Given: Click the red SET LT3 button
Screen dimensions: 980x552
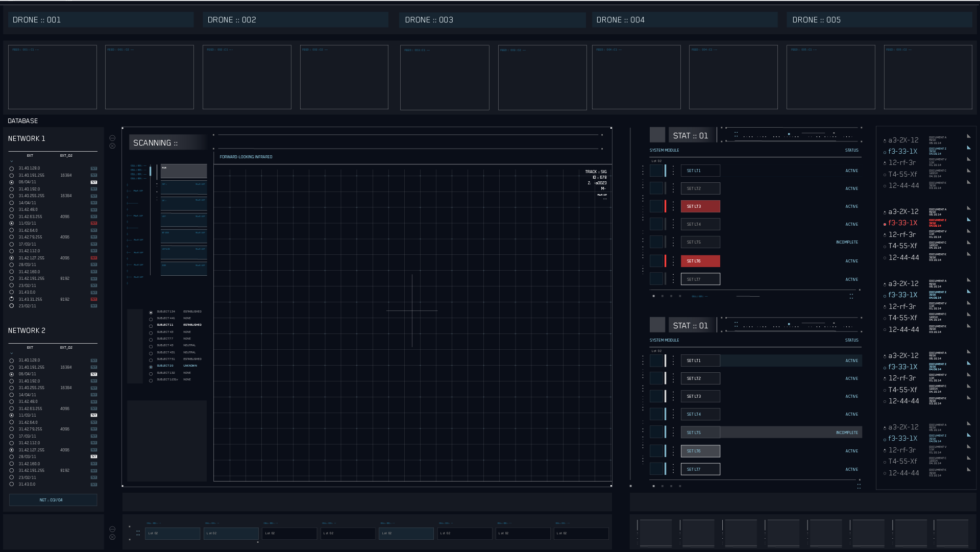Looking at the screenshot, I should 700,206.
